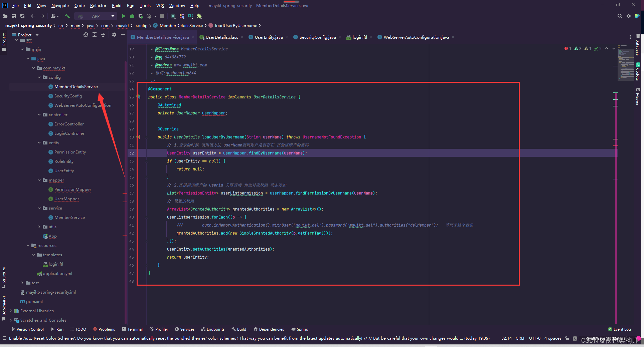Open the Refactor menu
Screen dimensions: 644x347
point(98,5)
